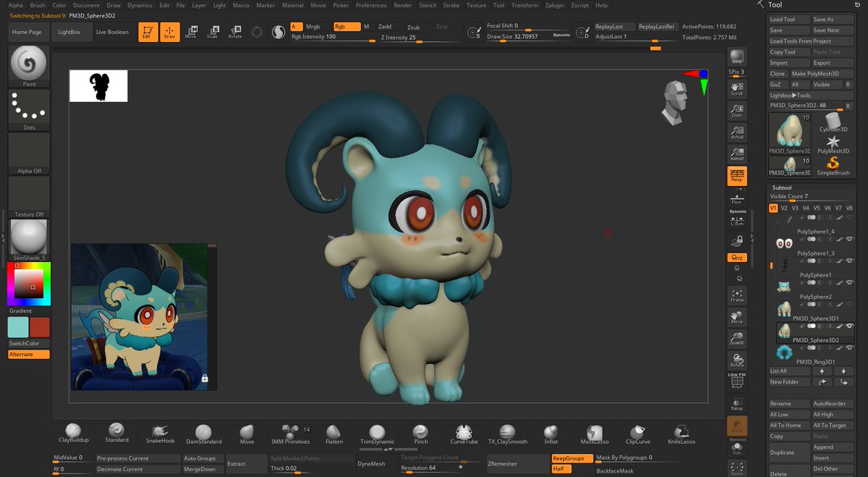Select the PM3D_Ring3D1 subtool
Image resolution: width=868 pixels, height=477 pixels.
(x=816, y=353)
